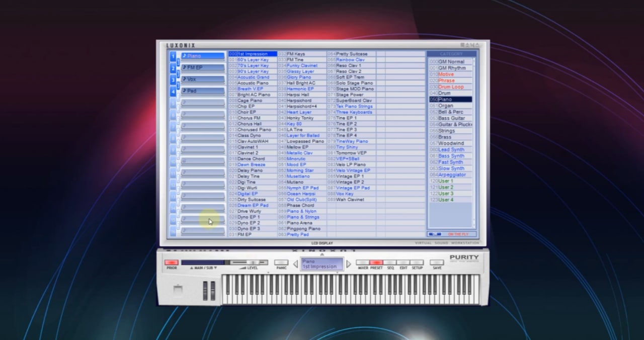Select preset Vintage EP Pad
644x340 pixels.
(351, 188)
